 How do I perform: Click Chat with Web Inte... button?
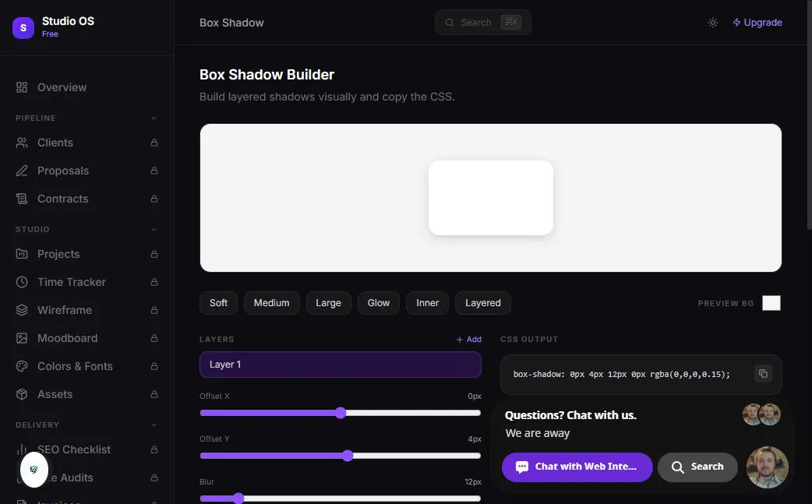coord(577,467)
